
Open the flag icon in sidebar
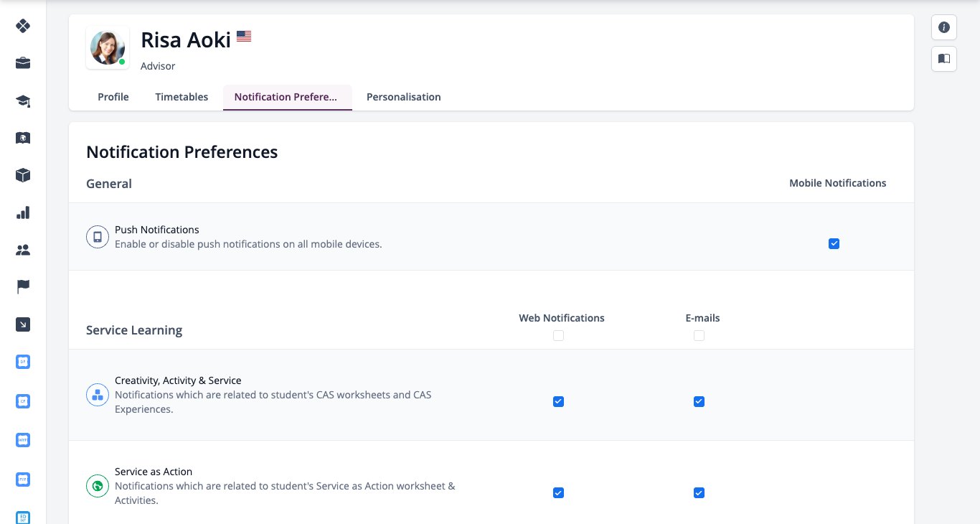point(23,287)
